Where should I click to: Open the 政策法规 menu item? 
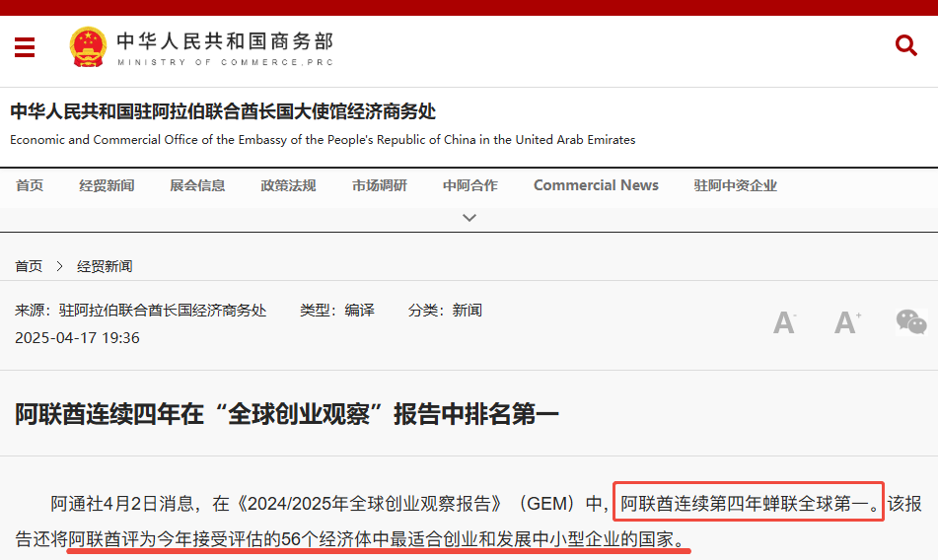coord(288,185)
